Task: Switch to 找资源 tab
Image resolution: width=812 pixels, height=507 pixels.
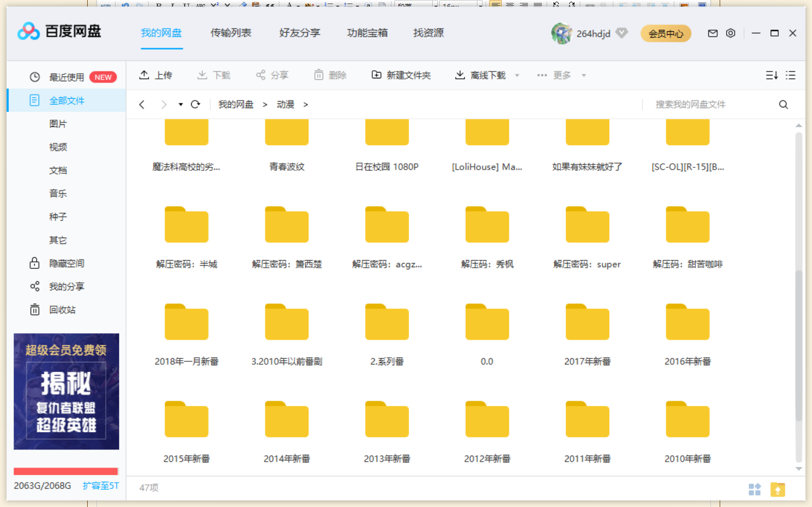Action: [429, 33]
